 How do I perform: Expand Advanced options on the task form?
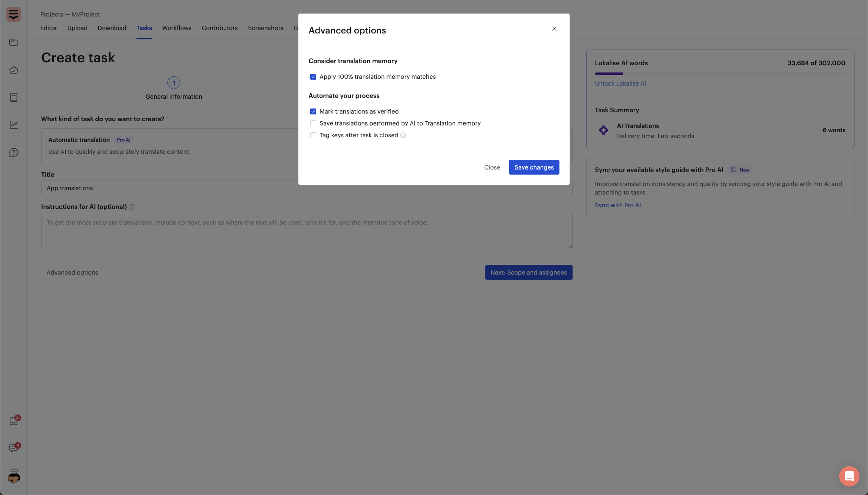click(72, 273)
